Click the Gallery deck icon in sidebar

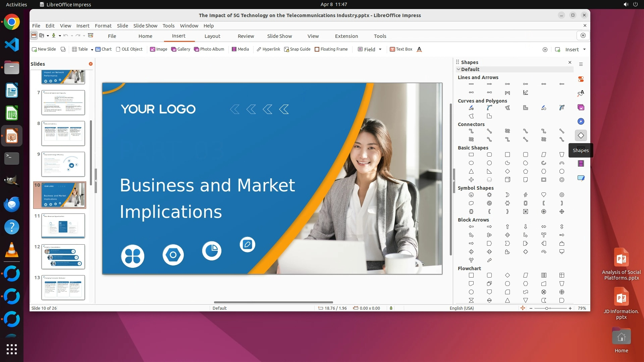click(x=581, y=107)
